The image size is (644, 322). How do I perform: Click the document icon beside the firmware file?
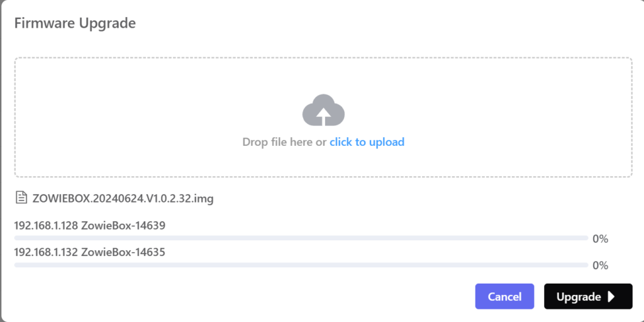(x=22, y=199)
